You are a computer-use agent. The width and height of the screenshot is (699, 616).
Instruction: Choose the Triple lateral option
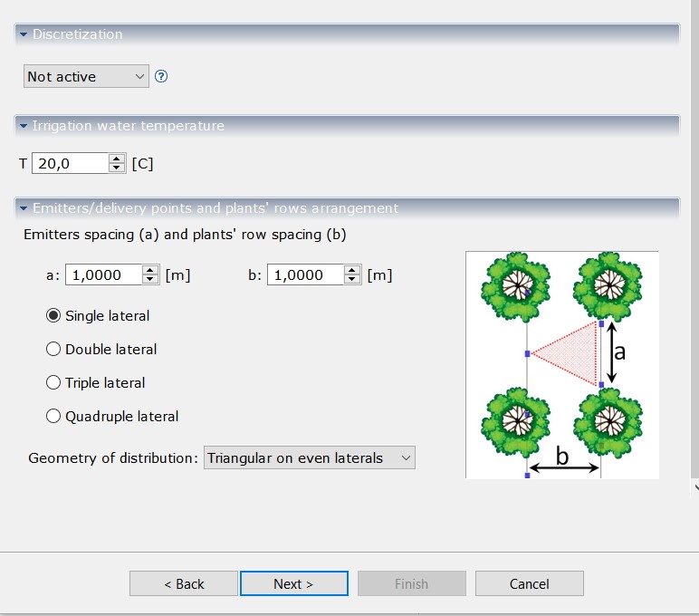pyautogui.click(x=53, y=383)
